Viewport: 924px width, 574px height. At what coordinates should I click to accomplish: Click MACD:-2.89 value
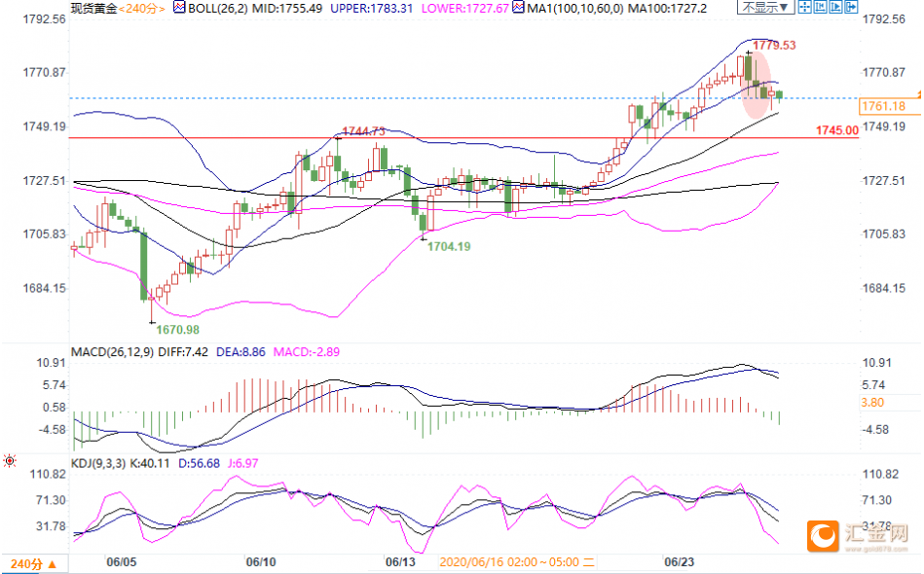tap(307, 352)
